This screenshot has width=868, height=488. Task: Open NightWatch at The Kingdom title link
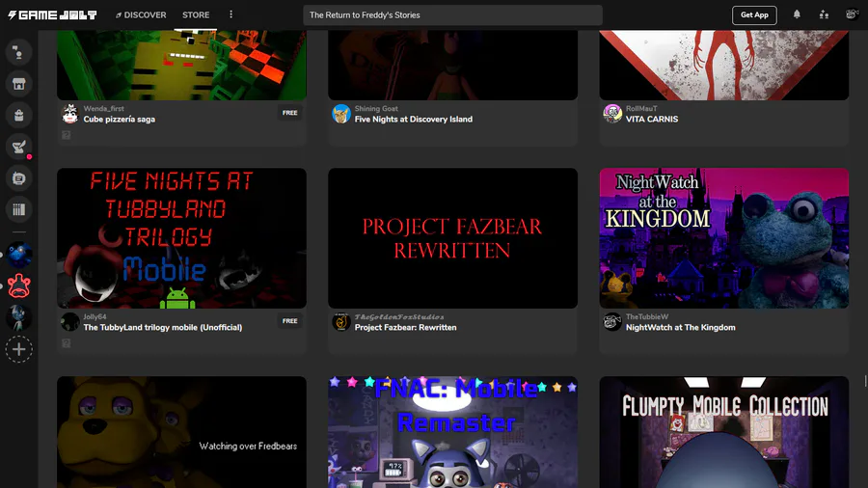[680, 328]
